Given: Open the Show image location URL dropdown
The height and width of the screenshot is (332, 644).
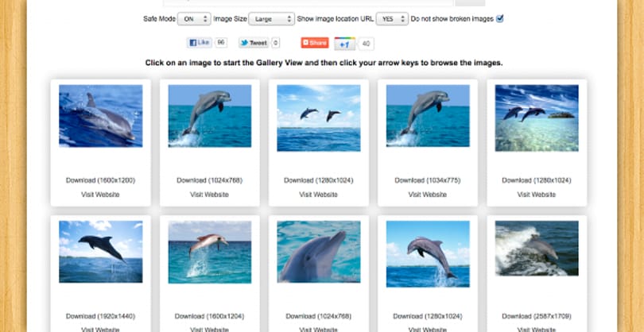Looking at the screenshot, I should 392,19.
